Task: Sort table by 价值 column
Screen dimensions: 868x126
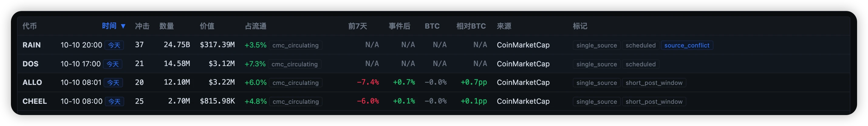Action: [x=207, y=26]
